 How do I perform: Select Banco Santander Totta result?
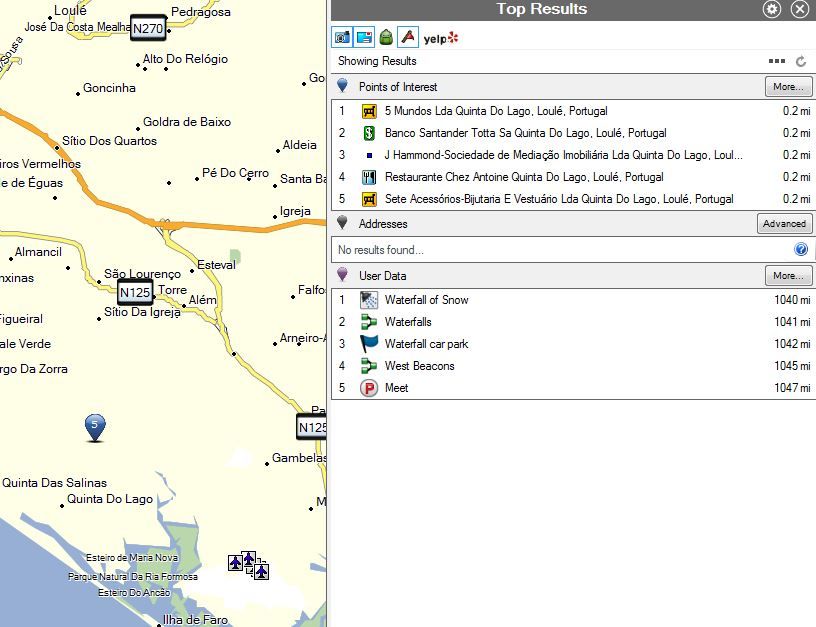(525, 133)
